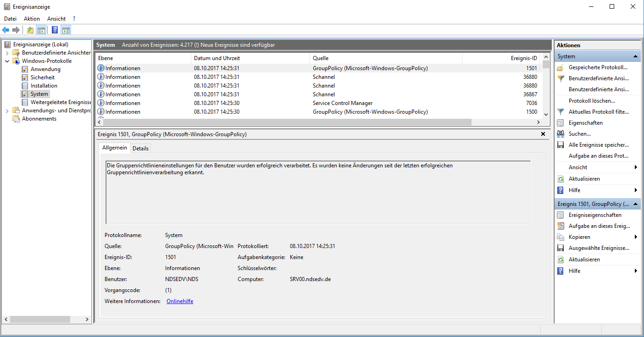Expand Anwendungs- und Dienstprotokolle node
The width and height of the screenshot is (644, 337).
pyautogui.click(x=7, y=110)
